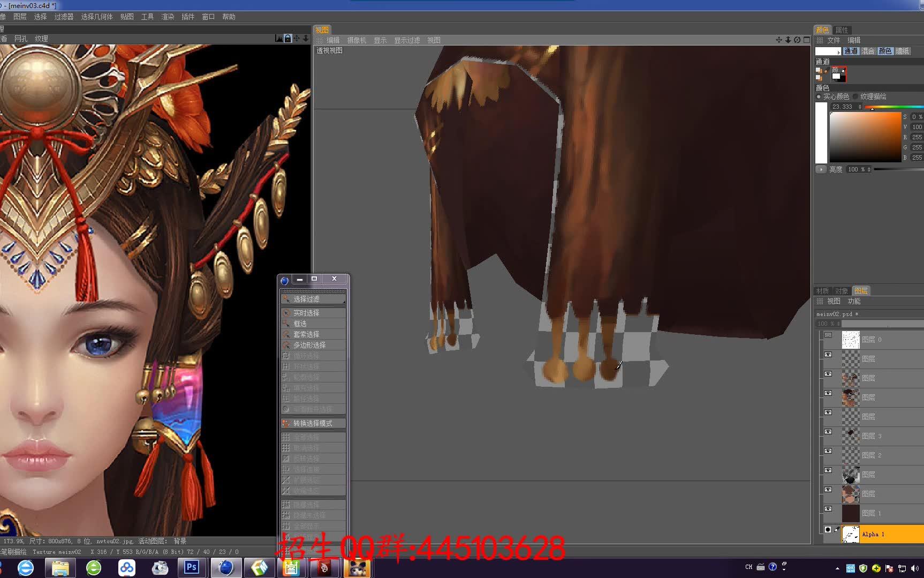This screenshot has width=924, height=578.
Task: Open the viewport 摄像机 camera menu
Action: point(357,40)
